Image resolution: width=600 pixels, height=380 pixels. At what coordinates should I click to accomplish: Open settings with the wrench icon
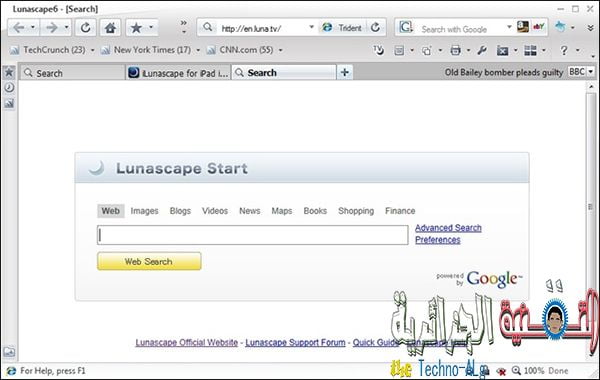[482, 50]
